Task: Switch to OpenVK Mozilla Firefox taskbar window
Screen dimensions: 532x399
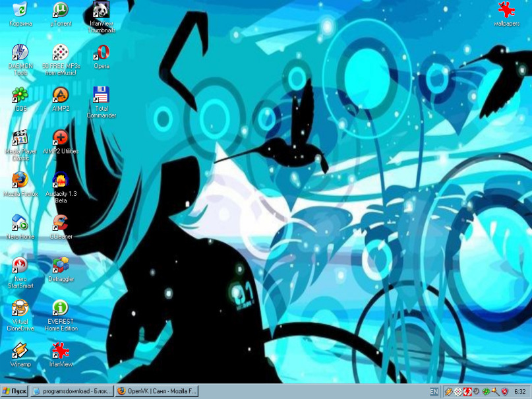Action: (x=157, y=391)
